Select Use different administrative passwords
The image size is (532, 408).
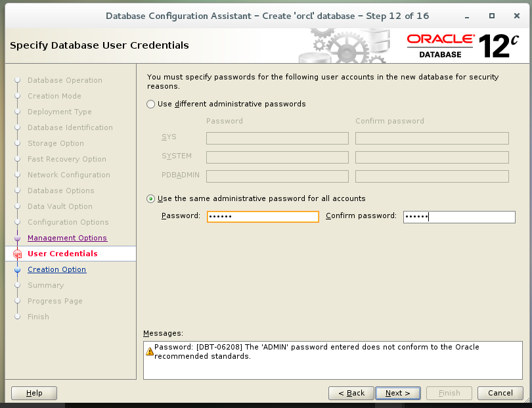pyautogui.click(x=151, y=104)
